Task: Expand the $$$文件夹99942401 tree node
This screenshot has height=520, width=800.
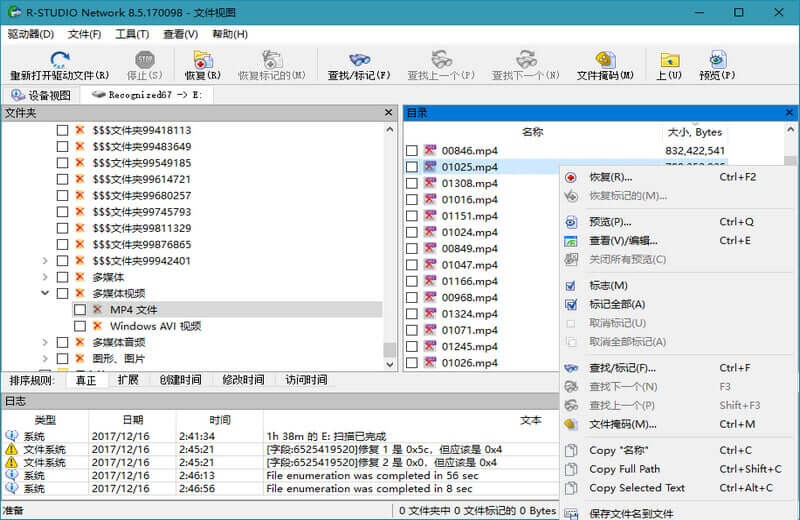Action: coord(45,261)
